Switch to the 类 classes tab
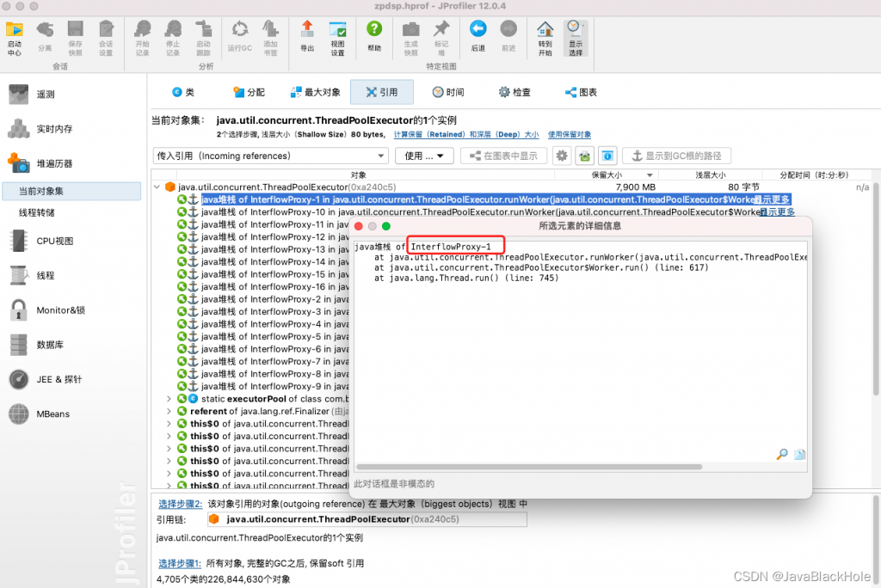The height and width of the screenshot is (588, 881). point(183,92)
